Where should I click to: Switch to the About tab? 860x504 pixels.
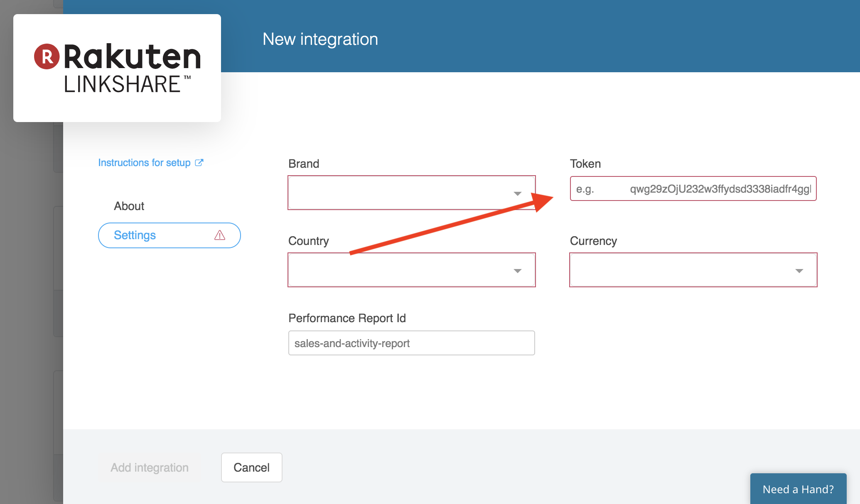tap(129, 206)
